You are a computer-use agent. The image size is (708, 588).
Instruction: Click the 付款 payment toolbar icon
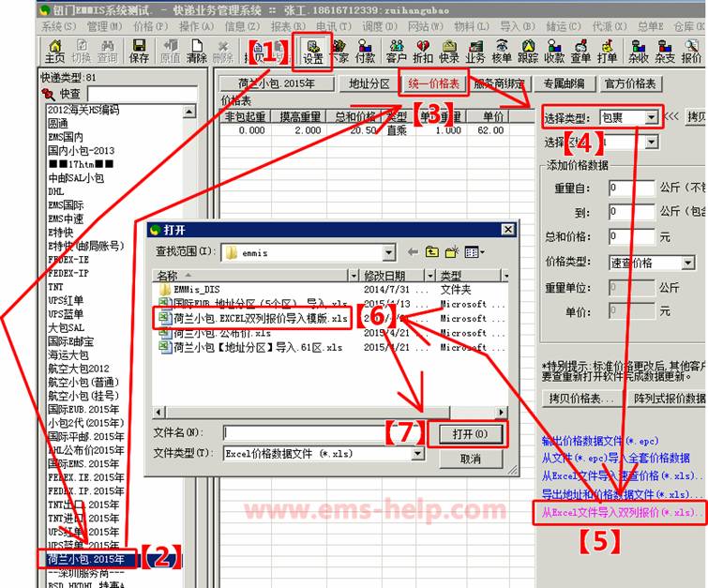click(x=365, y=51)
